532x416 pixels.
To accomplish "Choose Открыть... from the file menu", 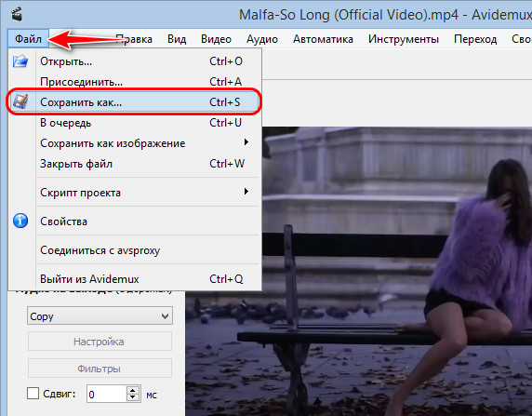I will [x=135, y=61].
